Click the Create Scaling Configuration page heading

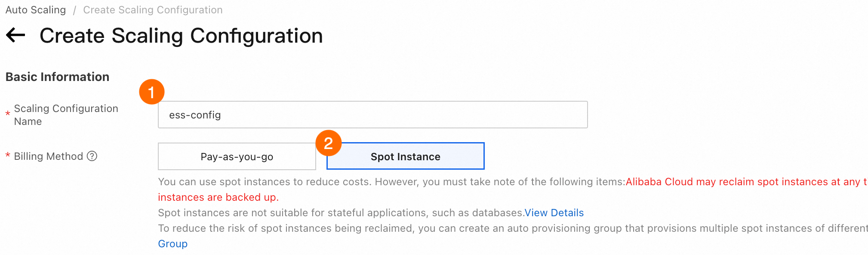point(181,35)
